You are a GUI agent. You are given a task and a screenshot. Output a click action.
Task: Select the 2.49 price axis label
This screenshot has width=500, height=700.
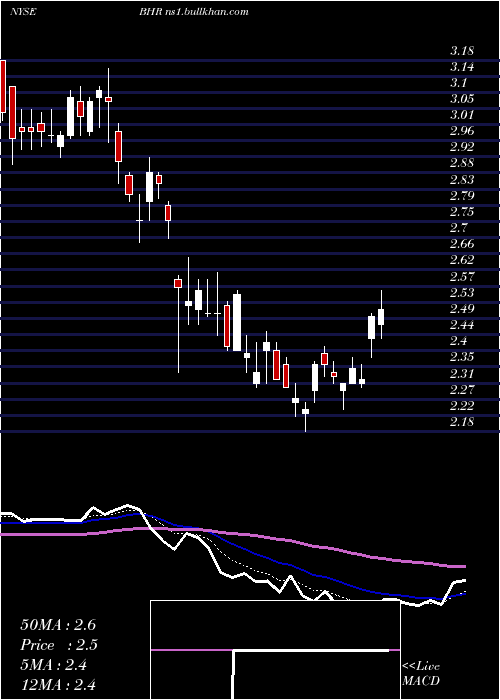[x=462, y=309]
